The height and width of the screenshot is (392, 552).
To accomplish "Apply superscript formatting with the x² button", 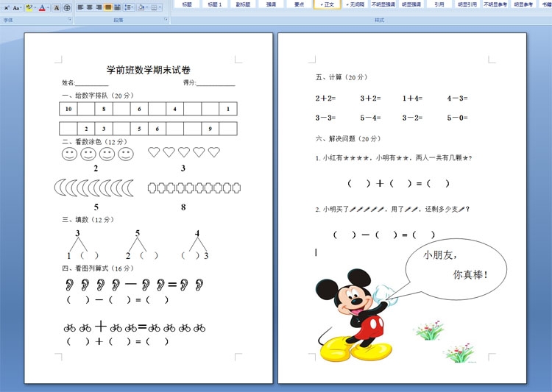I will click(x=7, y=7).
